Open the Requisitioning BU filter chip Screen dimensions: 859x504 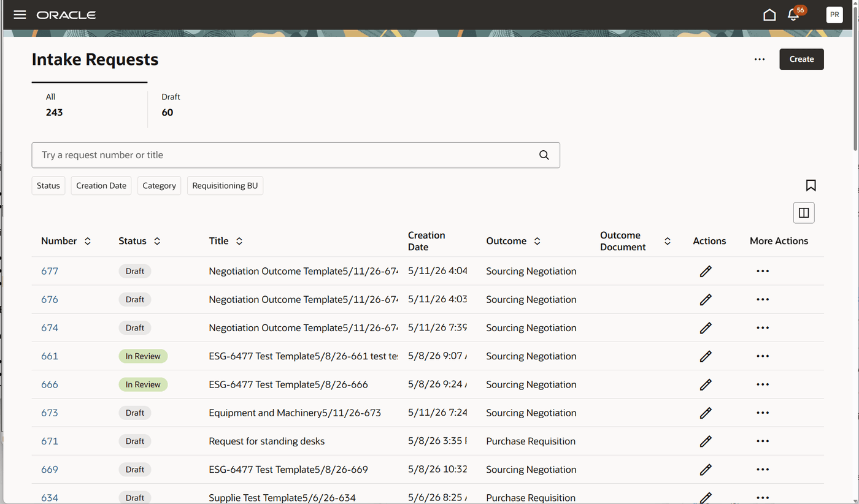[x=225, y=186]
